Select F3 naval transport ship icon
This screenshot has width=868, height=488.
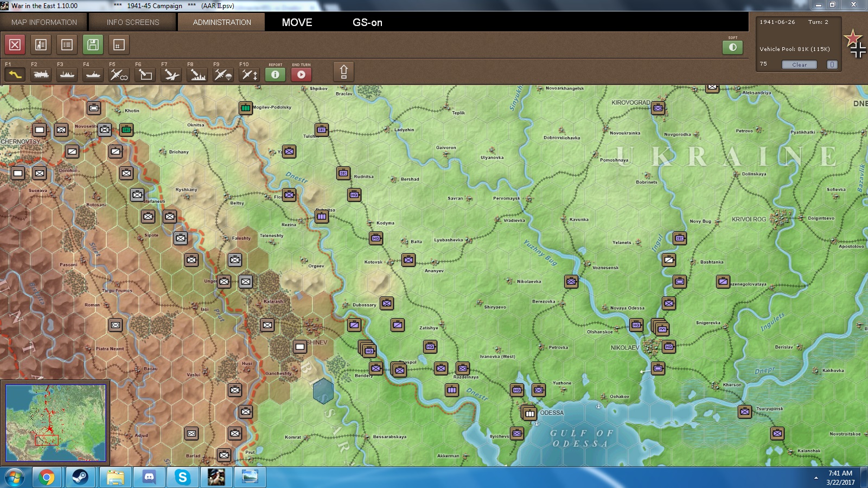point(67,75)
